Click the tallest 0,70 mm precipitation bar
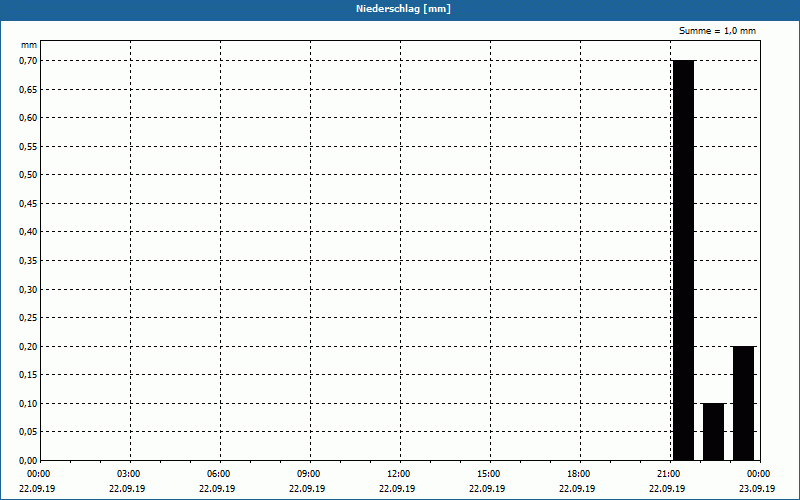The width and height of the screenshot is (800, 500). [x=684, y=260]
